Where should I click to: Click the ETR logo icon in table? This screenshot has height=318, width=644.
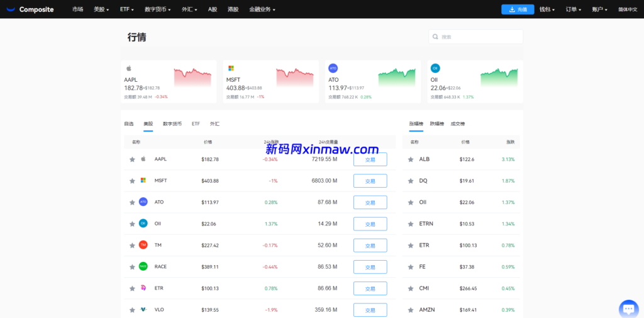click(143, 288)
